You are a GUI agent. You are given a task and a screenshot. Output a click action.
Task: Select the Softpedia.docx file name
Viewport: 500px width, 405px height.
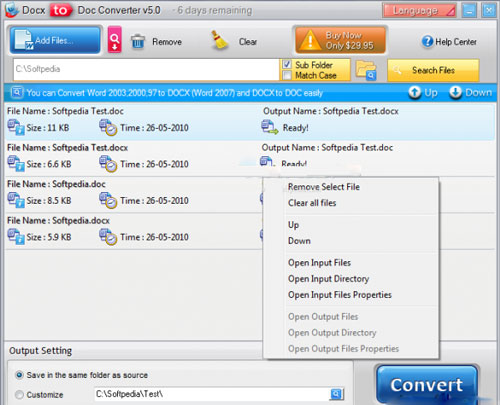pos(58,220)
